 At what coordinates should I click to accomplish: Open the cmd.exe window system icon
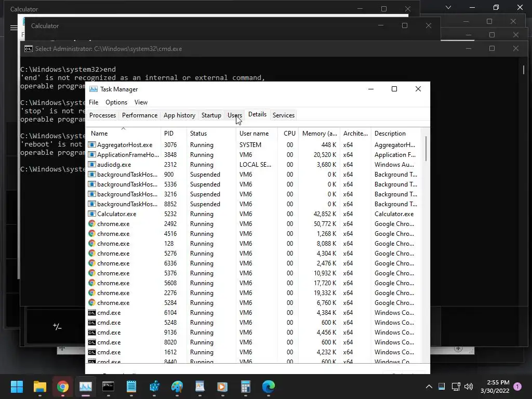[29, 49]
